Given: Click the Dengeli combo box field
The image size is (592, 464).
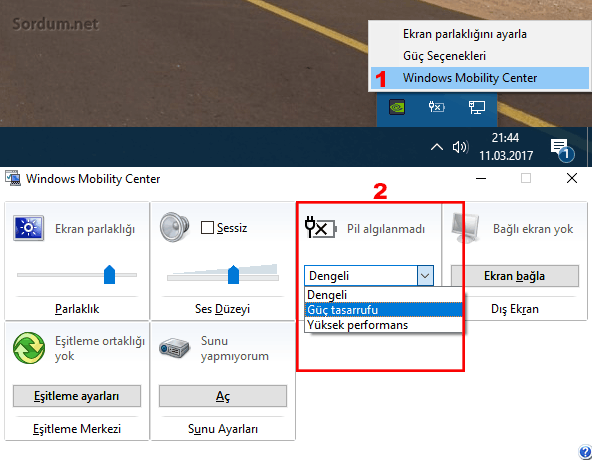Looking at the screenshot, I should (368, 276).
